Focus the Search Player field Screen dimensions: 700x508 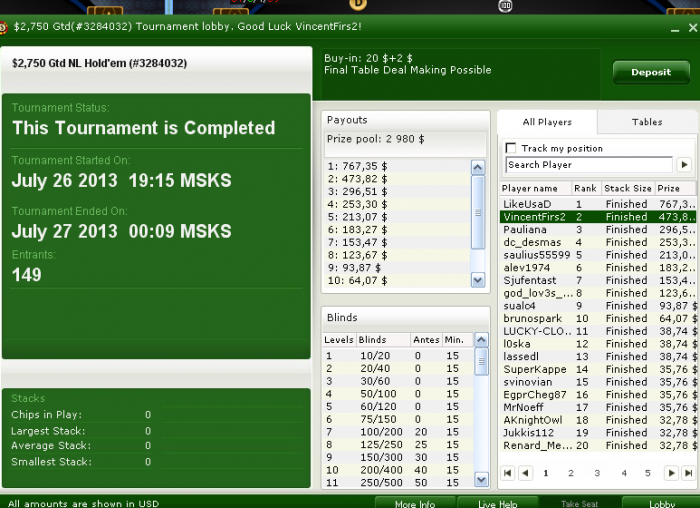589,165
